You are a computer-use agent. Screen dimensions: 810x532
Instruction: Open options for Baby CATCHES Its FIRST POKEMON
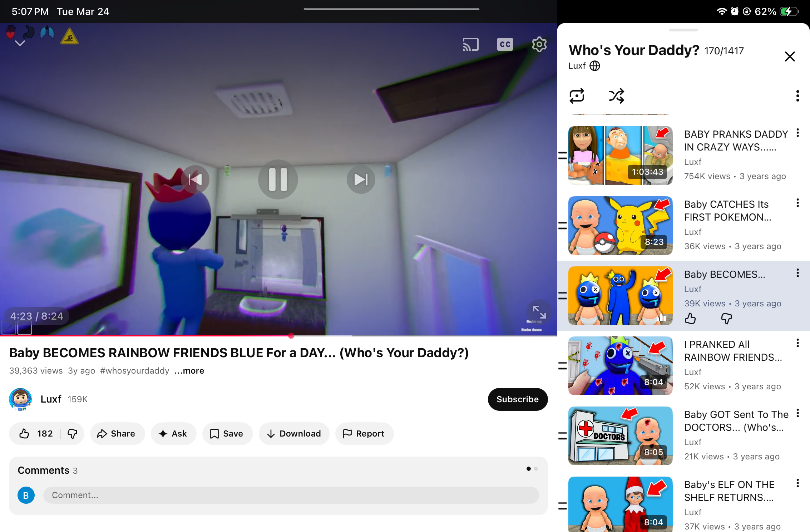797,203
